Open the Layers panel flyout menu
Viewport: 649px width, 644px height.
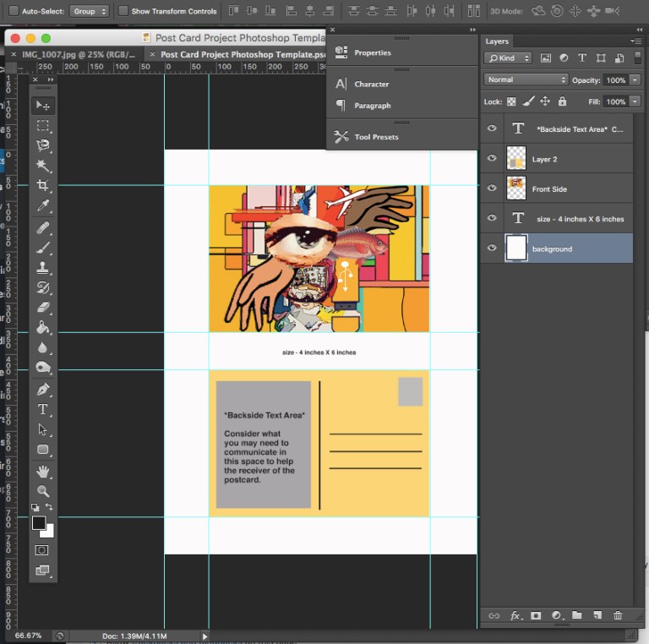(635, 41)
